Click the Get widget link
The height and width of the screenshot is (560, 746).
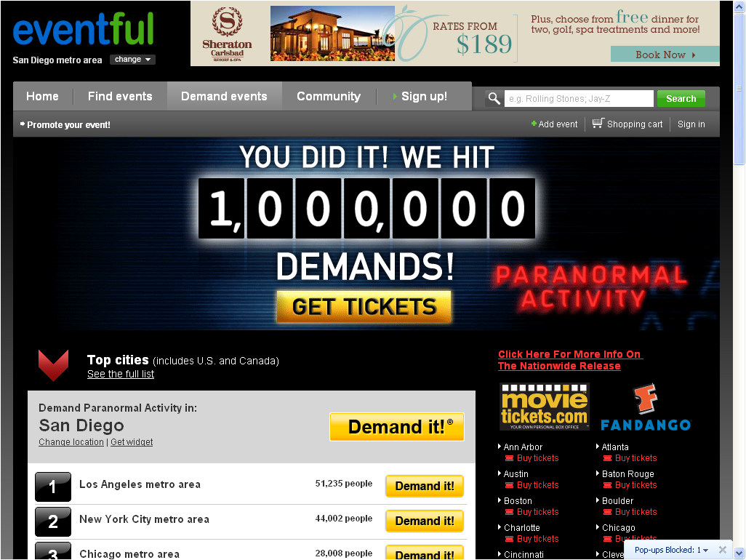pos(132,442)
